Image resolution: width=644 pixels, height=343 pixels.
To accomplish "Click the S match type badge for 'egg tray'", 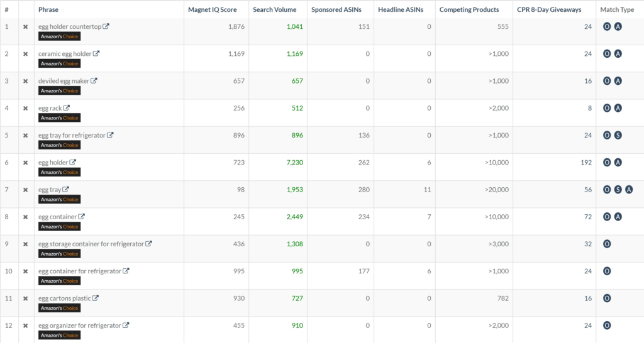I will click(x=618, y=190).
